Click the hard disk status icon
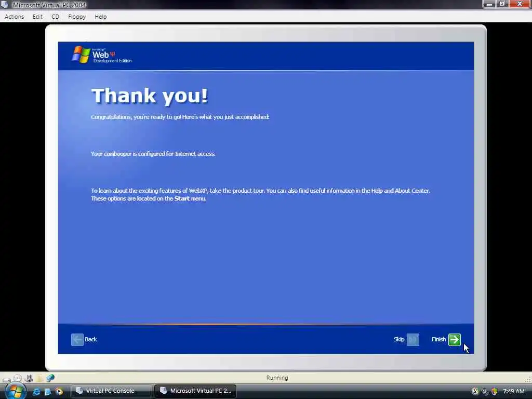532x399 pixels. 7,379
